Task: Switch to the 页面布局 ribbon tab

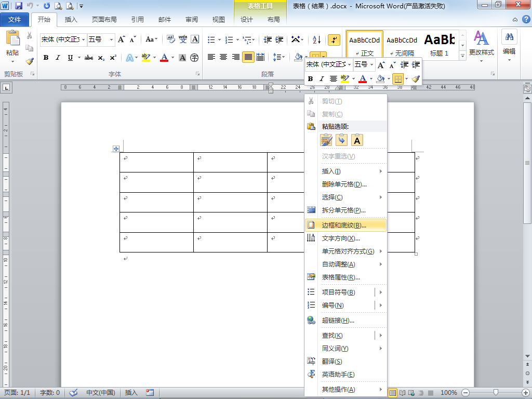Action: click(104, 20)
